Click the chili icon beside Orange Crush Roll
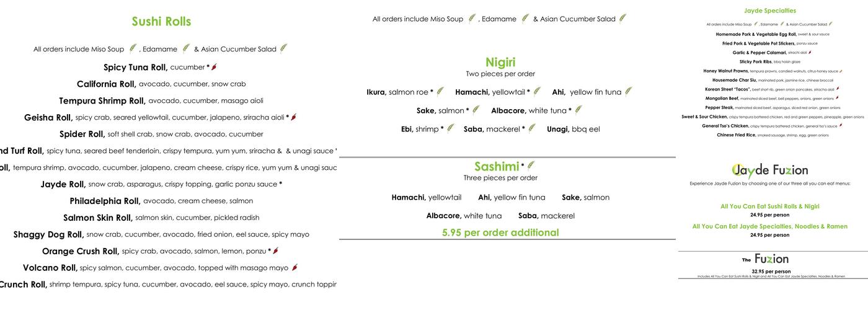868x310 pixels. pos(275,251)
